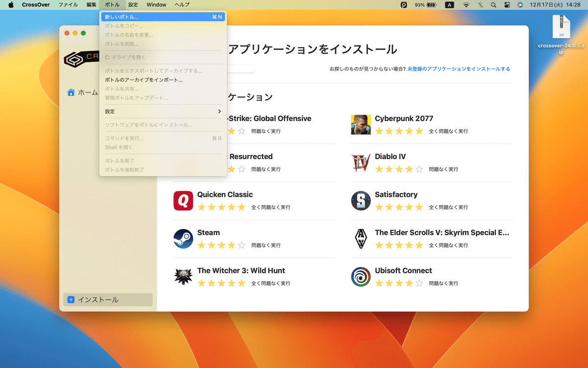Click the Resurrected app title
Image resolution: width=588 pixels, height=368 pixels.
250,157
